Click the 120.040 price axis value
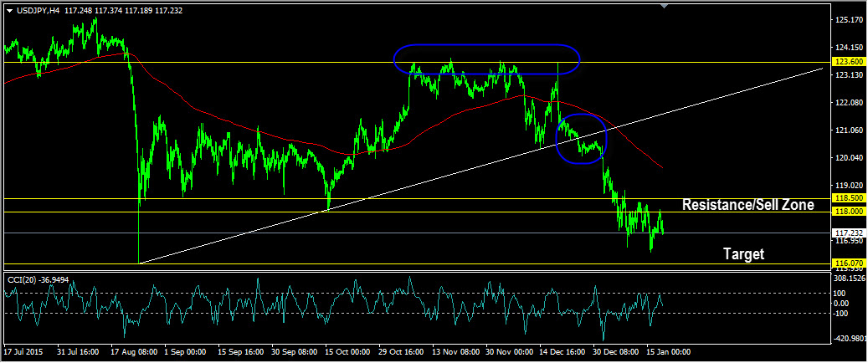868x363 pixels. [849, 158]
